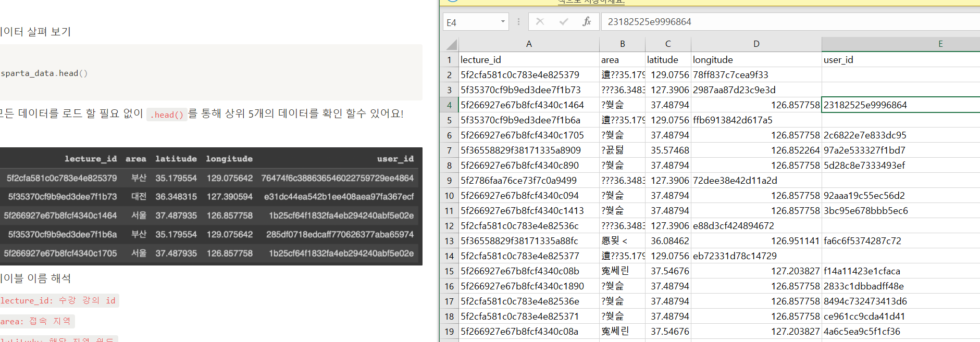Image resolution: width=980 pixels, height=342 pixels.
Task: Click the Insert Function fx icon
Action: click(587, 21)
